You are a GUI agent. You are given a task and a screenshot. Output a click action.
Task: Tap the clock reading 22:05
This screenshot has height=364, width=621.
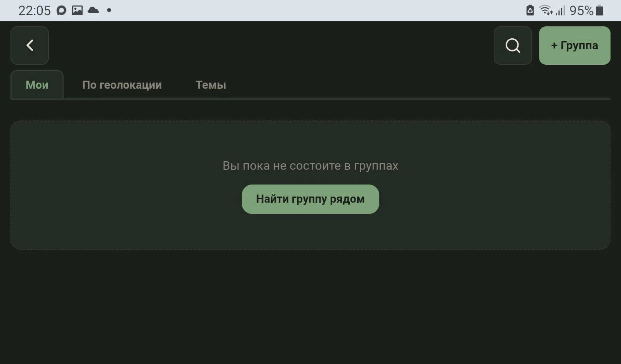[35, 10]
